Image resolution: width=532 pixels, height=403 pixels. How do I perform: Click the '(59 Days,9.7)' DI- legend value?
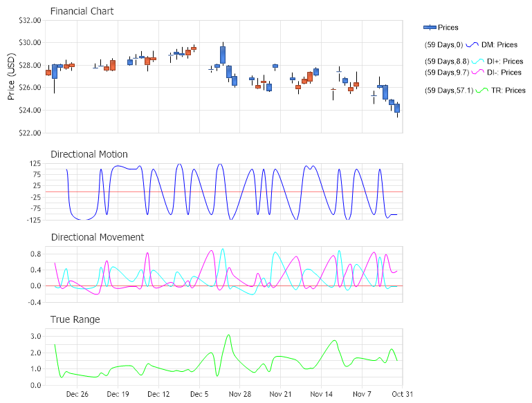446,73
